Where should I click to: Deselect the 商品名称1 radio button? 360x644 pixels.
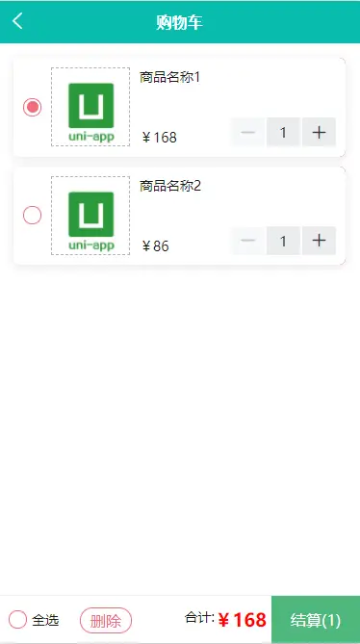(32, 107)
